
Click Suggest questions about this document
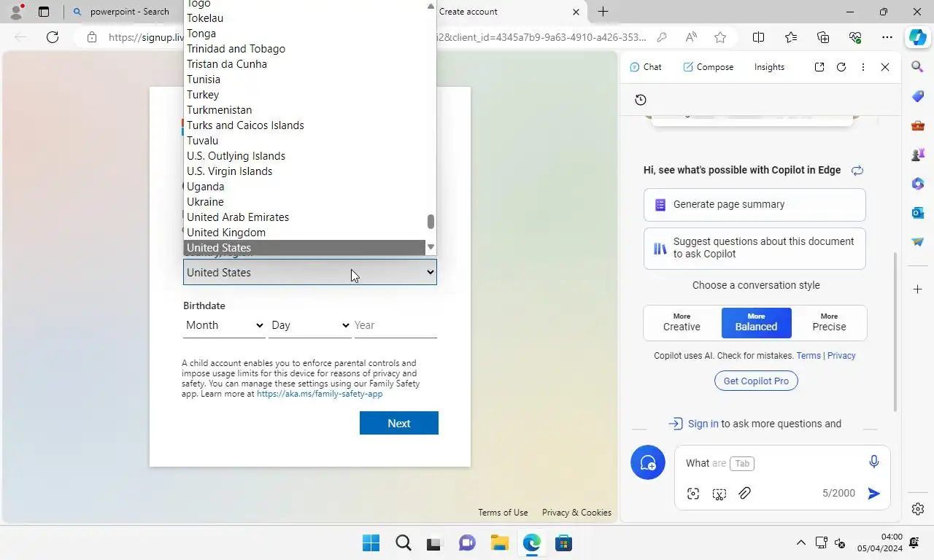pos(754,248)
